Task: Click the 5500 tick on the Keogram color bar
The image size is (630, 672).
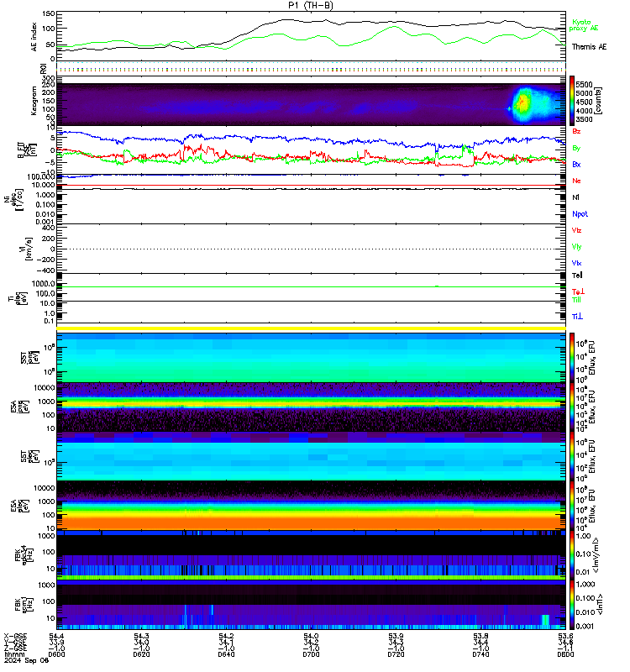Action: (584, 85)
